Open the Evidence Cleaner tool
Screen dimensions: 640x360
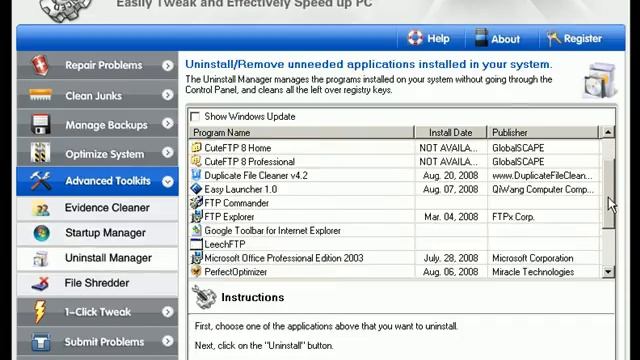pyautogui.click(x=98, y=208)
